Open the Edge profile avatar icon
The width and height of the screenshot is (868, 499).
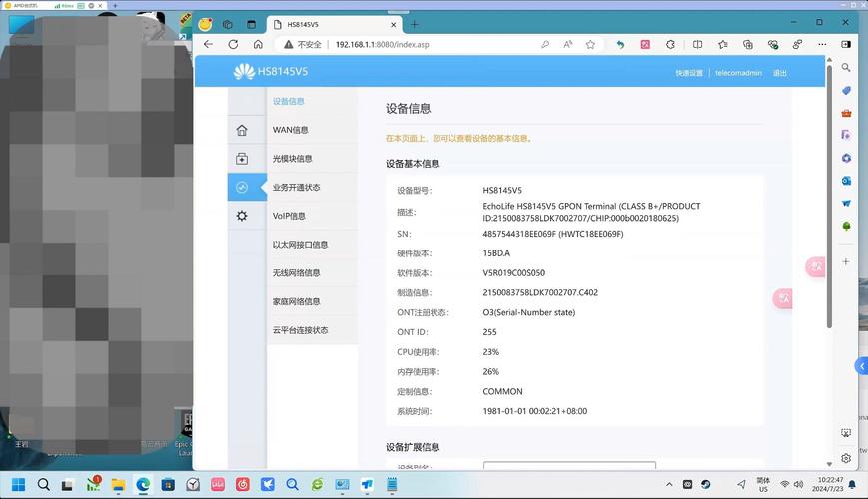[x=206, y=24]
